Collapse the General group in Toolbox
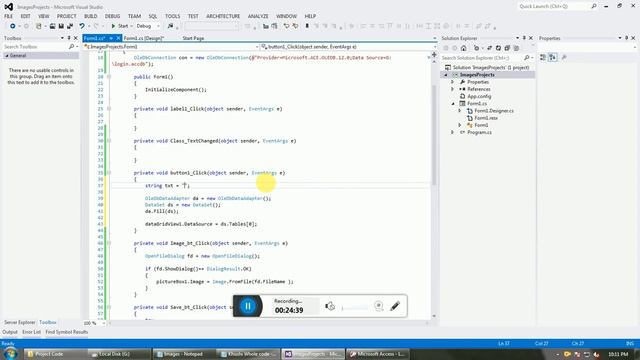This screenshot has width=640, height=360. [7, 56]
